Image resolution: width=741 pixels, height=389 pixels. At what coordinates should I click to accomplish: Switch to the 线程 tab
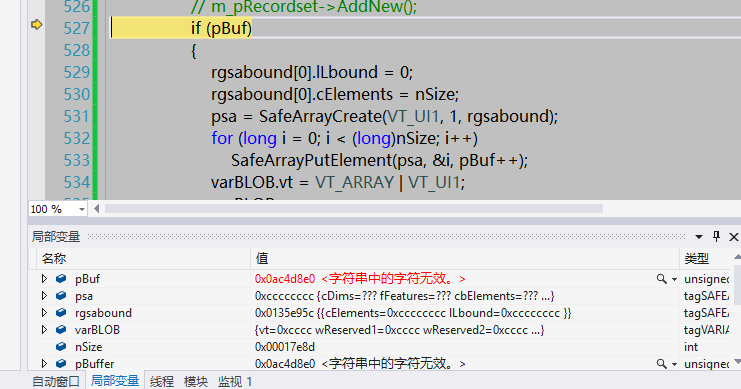point(162,381)
